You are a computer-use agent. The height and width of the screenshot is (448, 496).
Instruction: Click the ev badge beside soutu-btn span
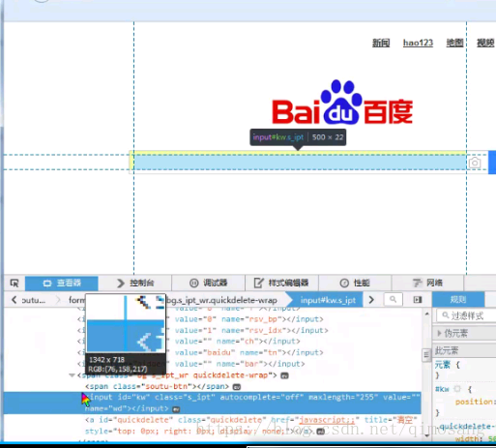[x=237, y=387]
